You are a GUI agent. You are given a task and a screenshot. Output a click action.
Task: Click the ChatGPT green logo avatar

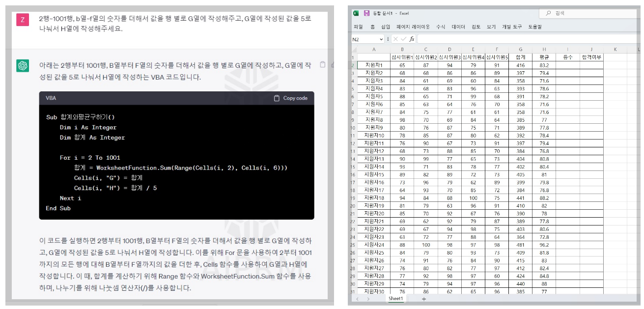point(23,65)
